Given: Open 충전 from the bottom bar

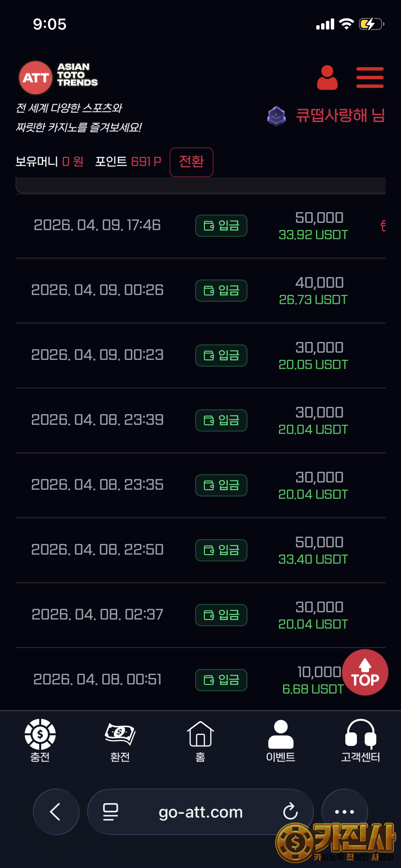Looking at the screenshot, I should pos(40,741).
